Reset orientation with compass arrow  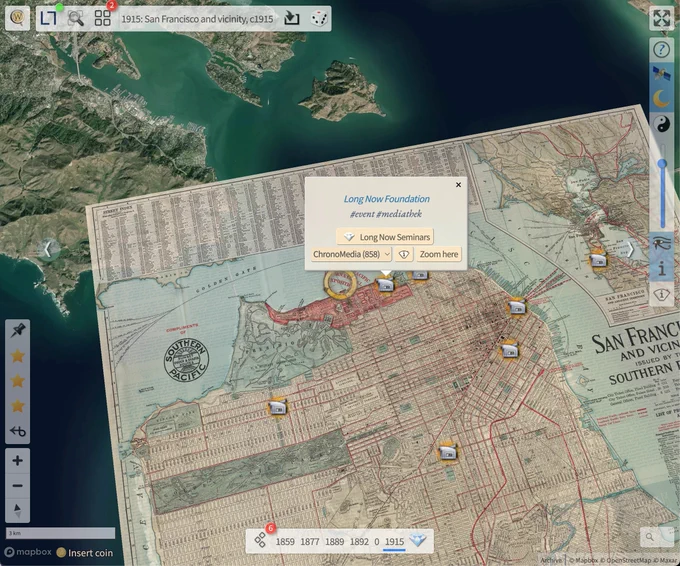tap(17, 510)
